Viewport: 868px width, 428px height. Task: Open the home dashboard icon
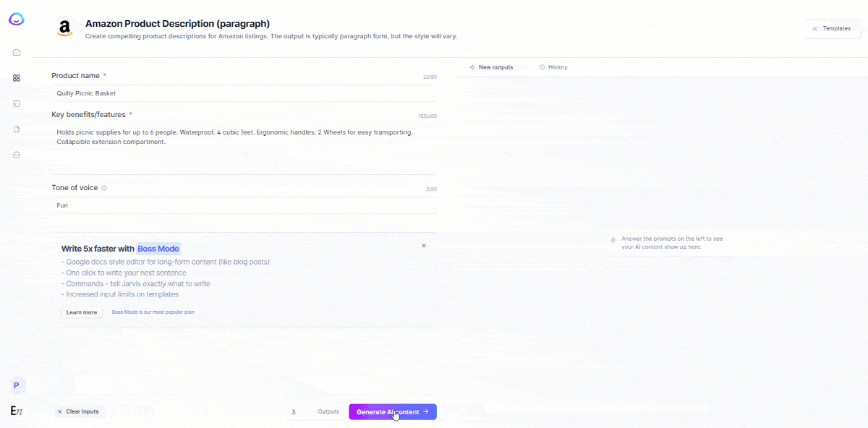coord(17,52)
